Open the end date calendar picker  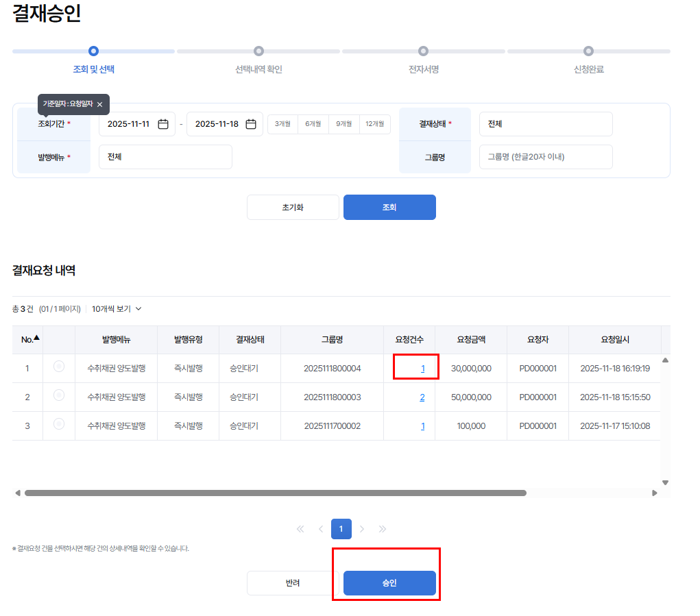251,124
